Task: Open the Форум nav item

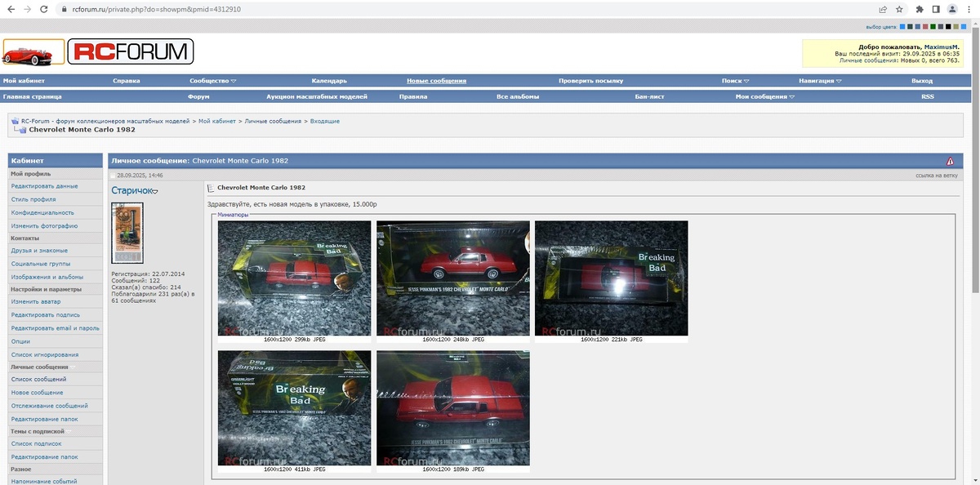Action: tap(198, 96)
